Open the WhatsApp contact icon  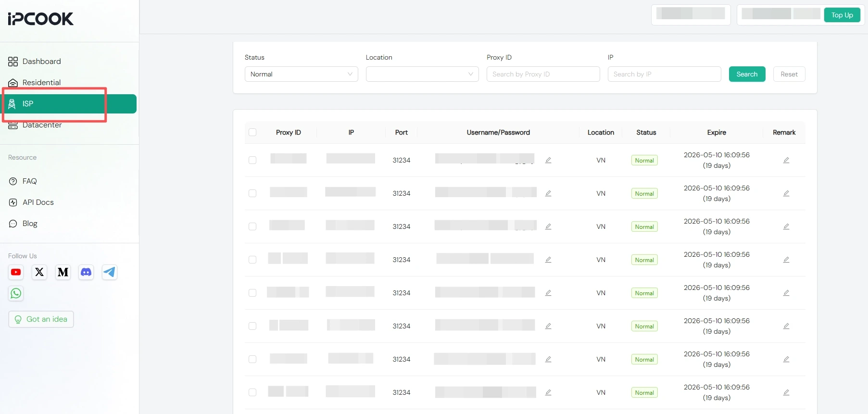coord(16,293)
